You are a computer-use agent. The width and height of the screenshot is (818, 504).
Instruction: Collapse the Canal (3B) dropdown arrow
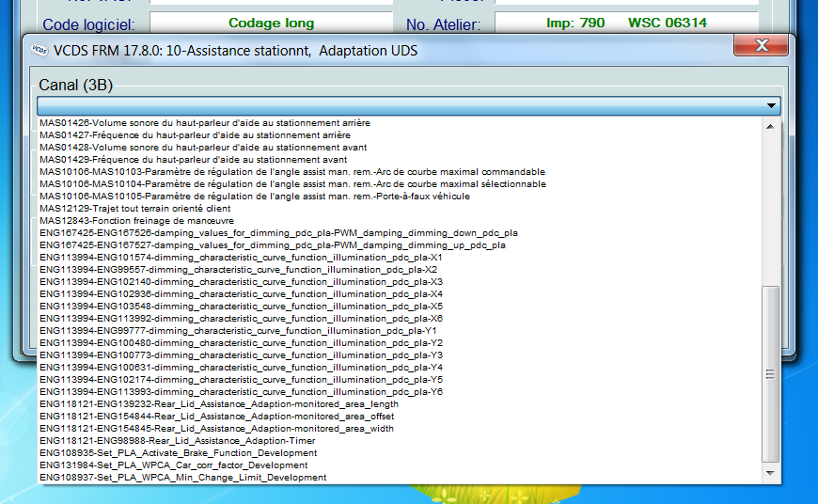(x=772, y=106)
